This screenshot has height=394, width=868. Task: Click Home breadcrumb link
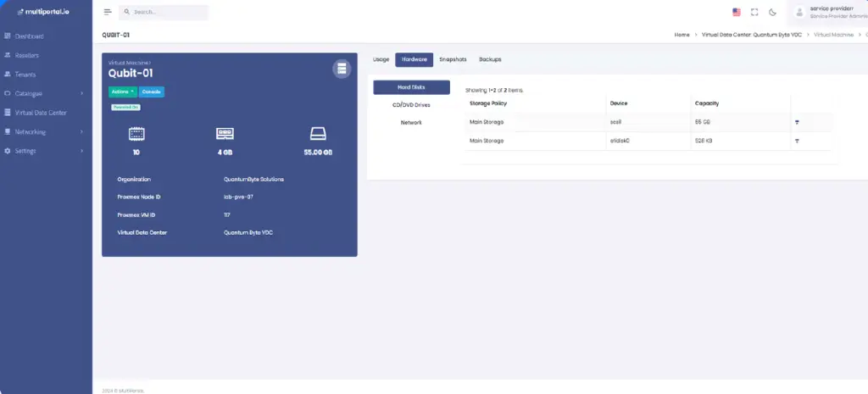682,35
